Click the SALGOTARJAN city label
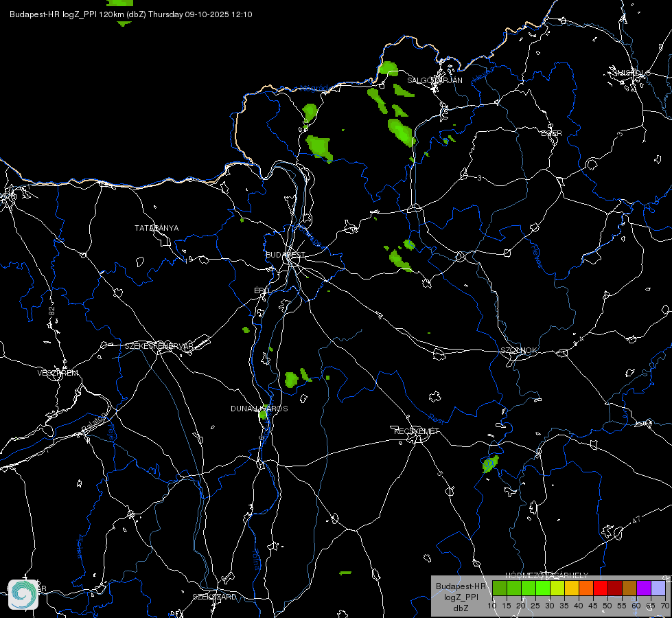The image size is (672, 618). pos(435,80)
